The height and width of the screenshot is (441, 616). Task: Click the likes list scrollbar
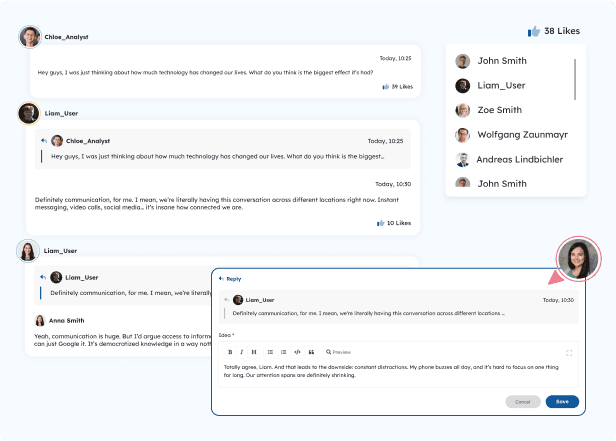(574, 79)
